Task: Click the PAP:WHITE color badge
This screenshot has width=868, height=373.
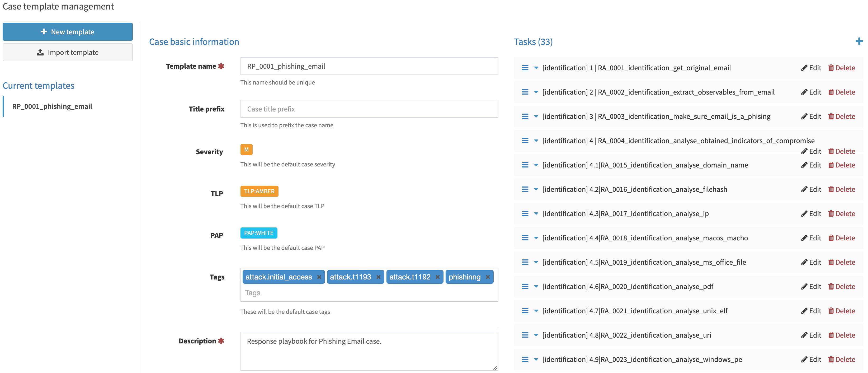Action: coord(258,233)
